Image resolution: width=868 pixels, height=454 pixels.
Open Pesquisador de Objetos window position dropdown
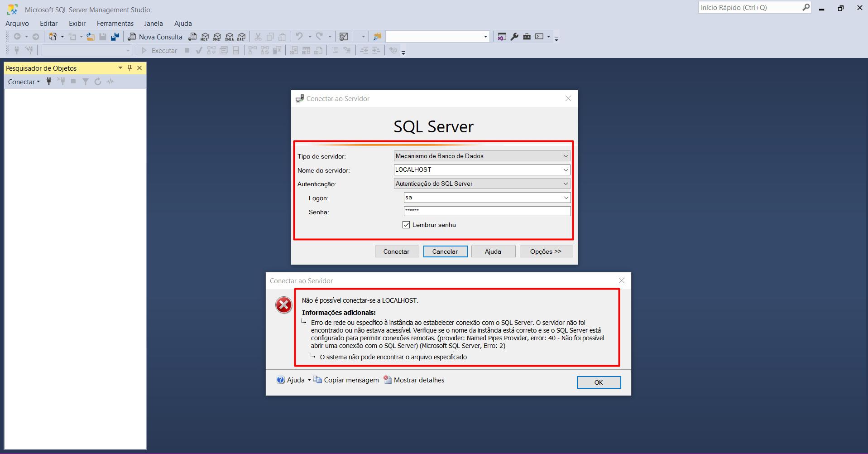tap(120, 68)
